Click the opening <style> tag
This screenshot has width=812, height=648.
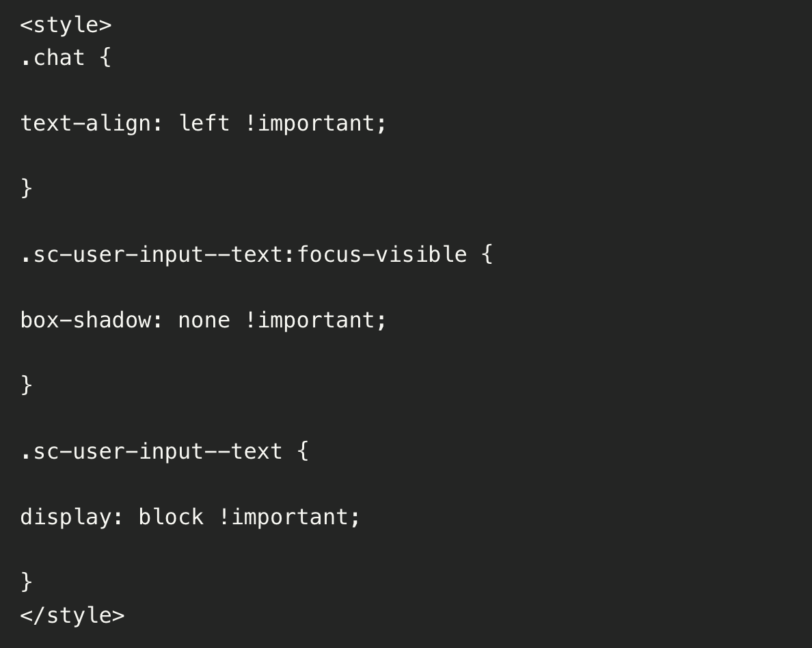[66, 25]
